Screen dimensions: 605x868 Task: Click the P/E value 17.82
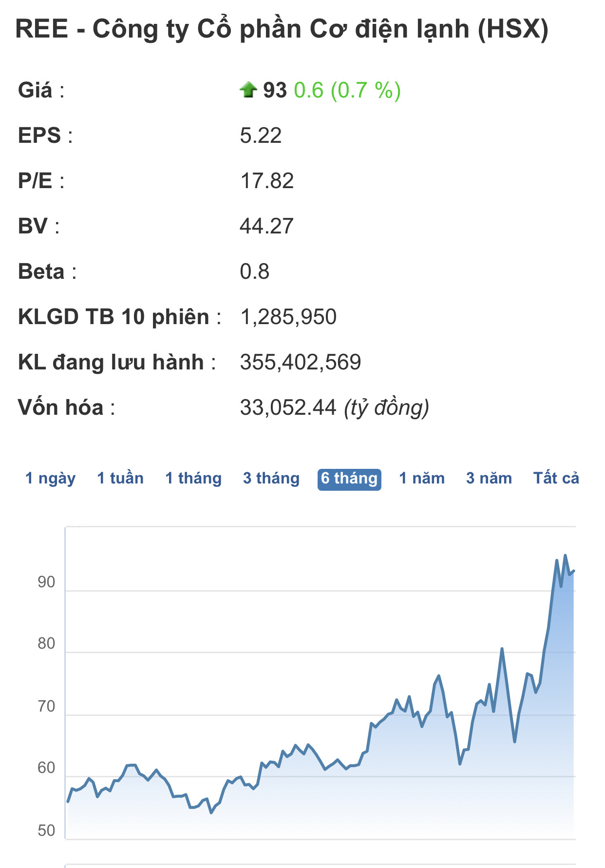[x=267, y=181]
